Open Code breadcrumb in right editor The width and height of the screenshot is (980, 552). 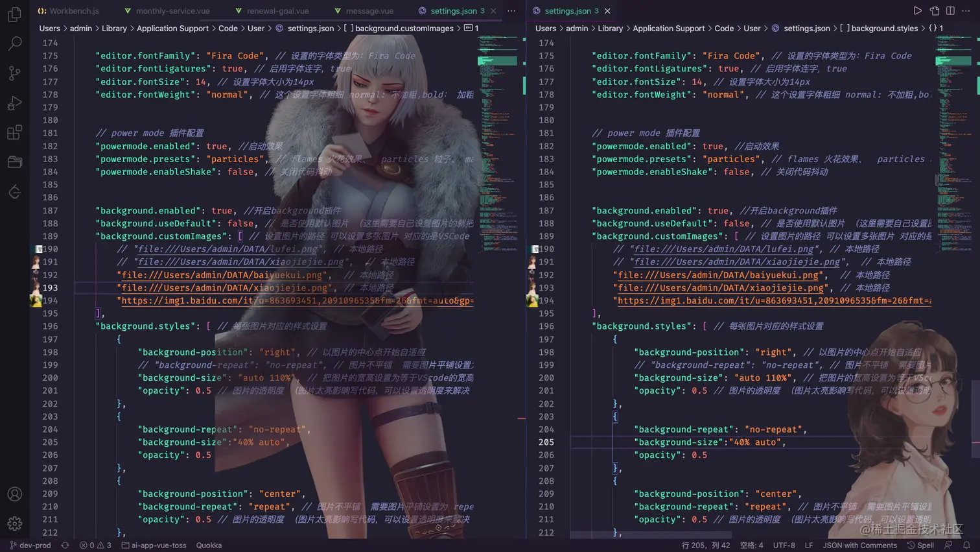pyautogui.click(x=724, y=29)
